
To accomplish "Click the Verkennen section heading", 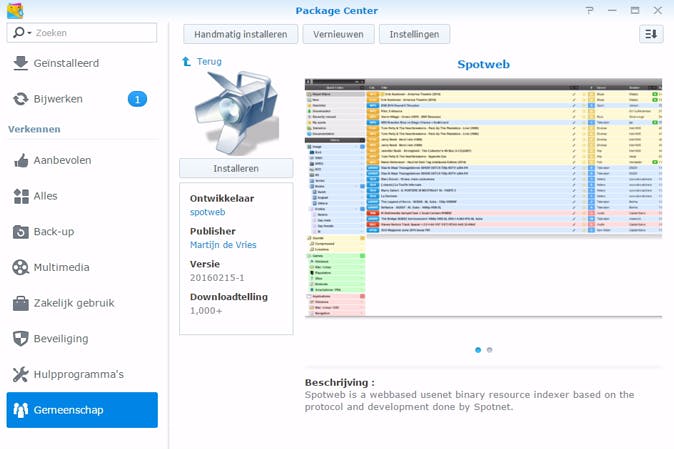I will coord(34,129).
